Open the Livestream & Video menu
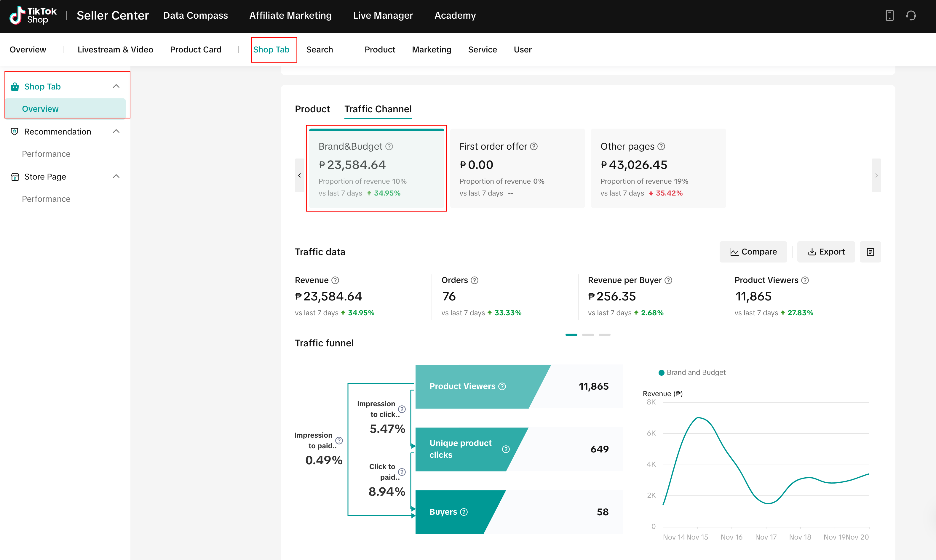Image resolution: width=936 pixels, height=560 pixels. pyautogui.click(x=115, y=49)
